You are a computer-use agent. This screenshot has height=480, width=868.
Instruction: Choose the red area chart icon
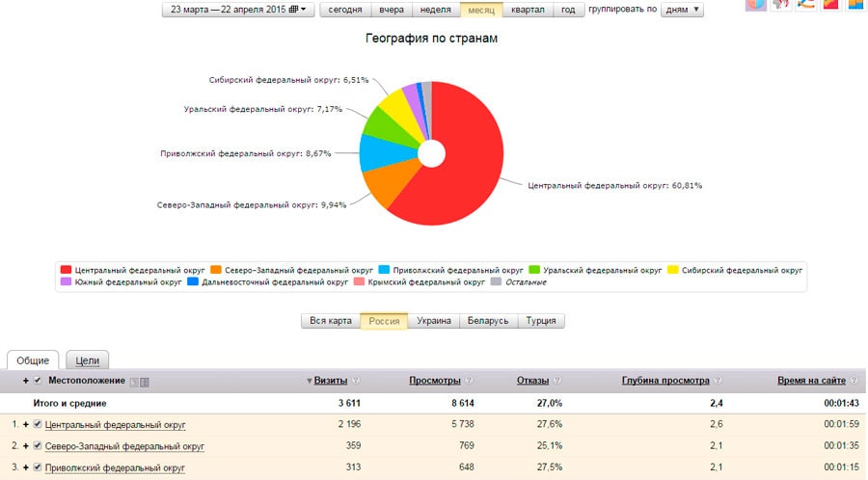pyautogui.click(x=830, y=4)
